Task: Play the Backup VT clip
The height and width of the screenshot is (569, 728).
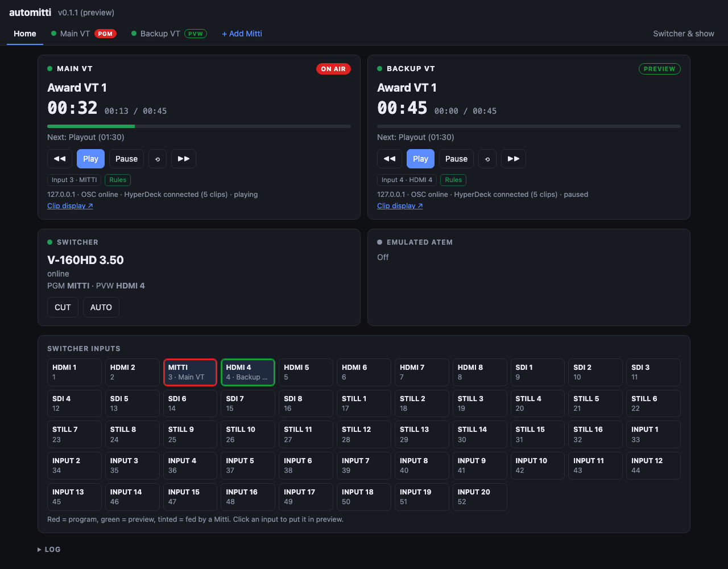Action: click(x=420, y=159)
